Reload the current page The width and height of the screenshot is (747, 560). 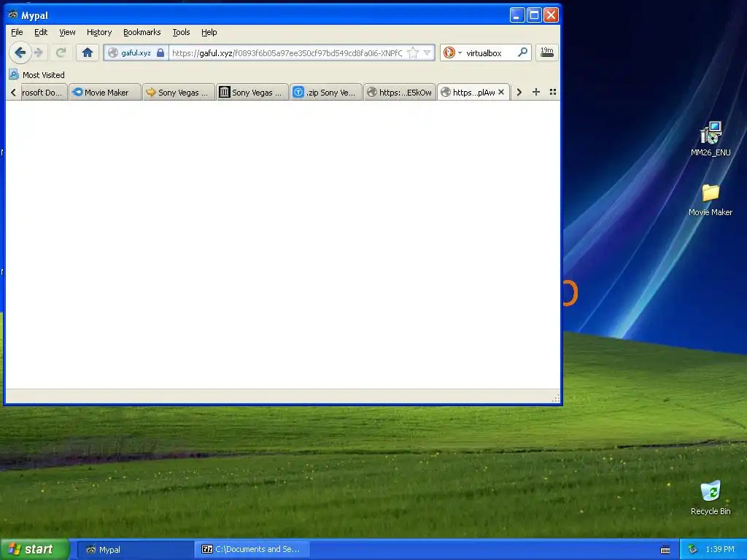click(61, 52)
